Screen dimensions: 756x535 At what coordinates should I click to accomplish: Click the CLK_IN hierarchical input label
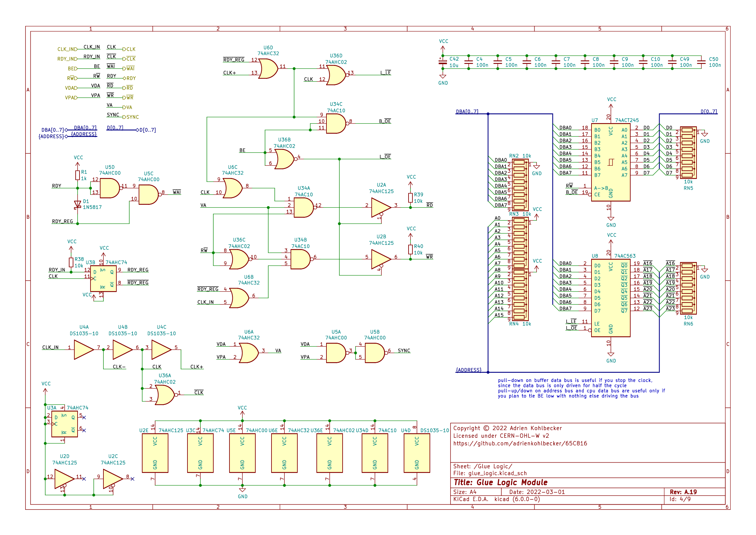pos(68,49)
